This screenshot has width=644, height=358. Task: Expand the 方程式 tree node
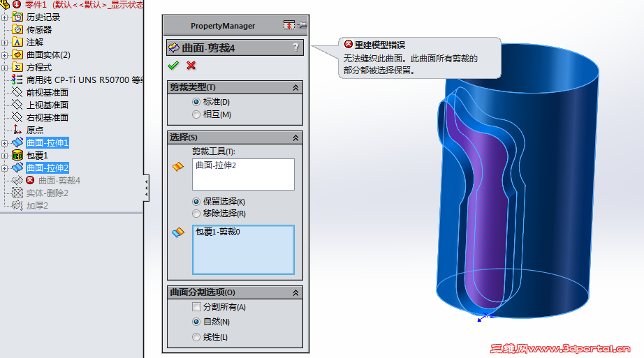tap(4, 68)
